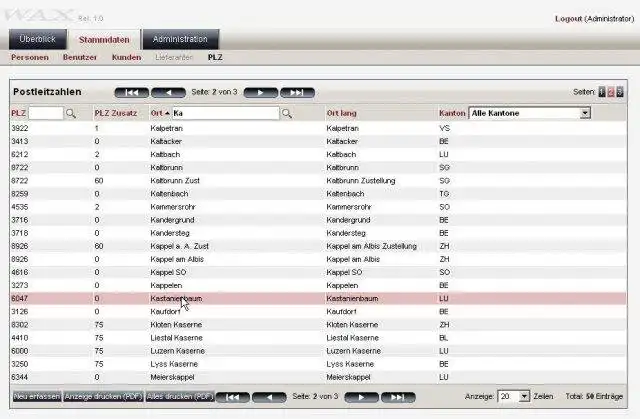This screenshot has height=419, width=640.
Task: Select PLZ 8302 cell
Action: (20, 325)
